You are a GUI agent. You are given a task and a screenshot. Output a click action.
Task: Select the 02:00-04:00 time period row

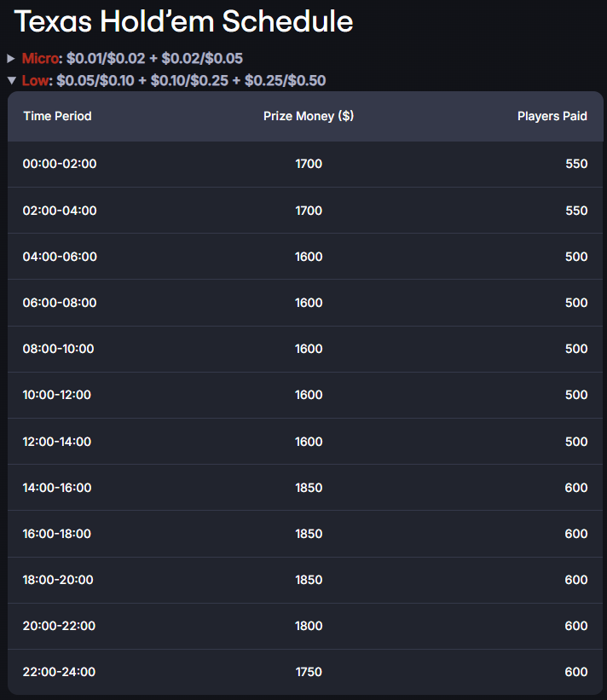305,211
